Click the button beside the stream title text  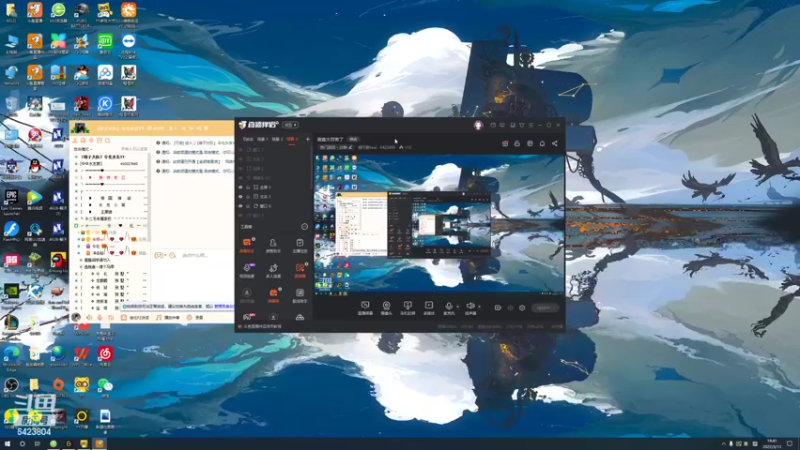pos(353,139)
